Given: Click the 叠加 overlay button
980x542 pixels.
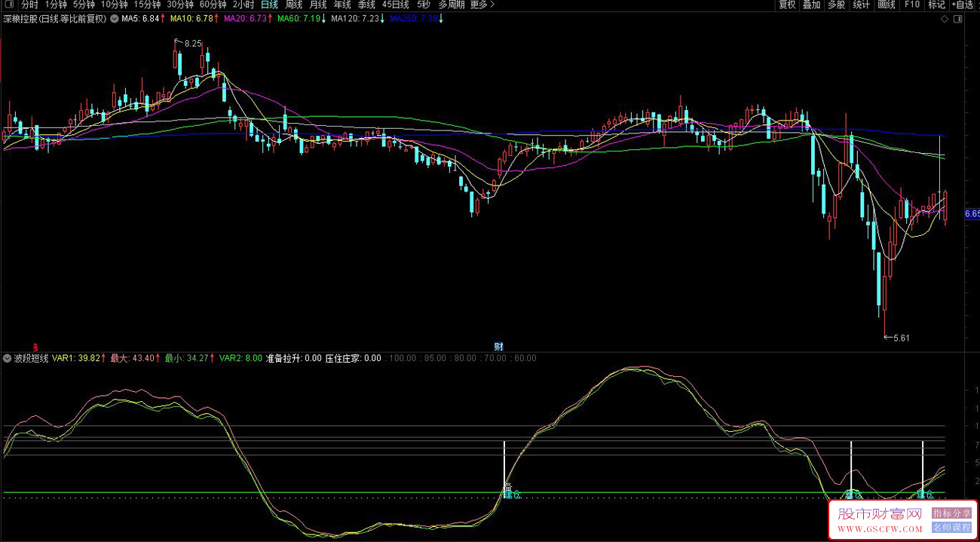Looking at the screenshot, I should pyautogui.click(x=811, y=5).
